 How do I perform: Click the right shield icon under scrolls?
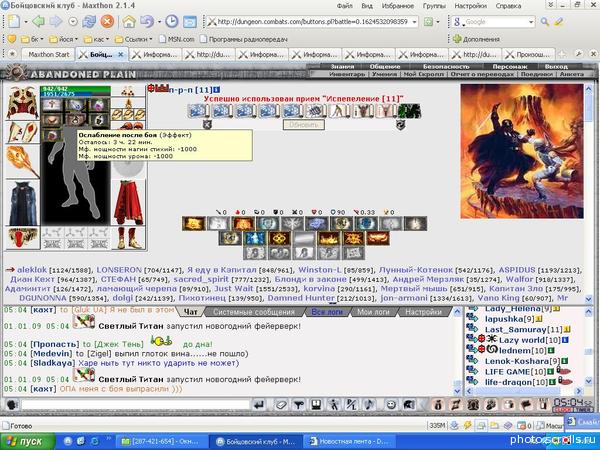tap(400, 125)
